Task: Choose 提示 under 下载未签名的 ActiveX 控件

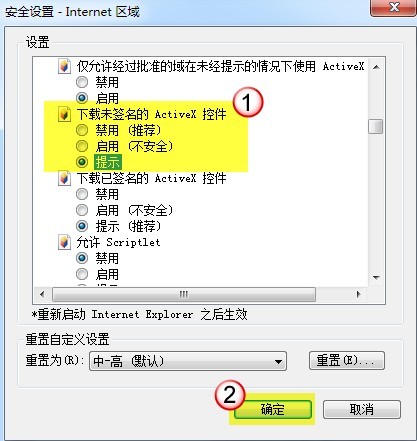Action: point(82,162)
